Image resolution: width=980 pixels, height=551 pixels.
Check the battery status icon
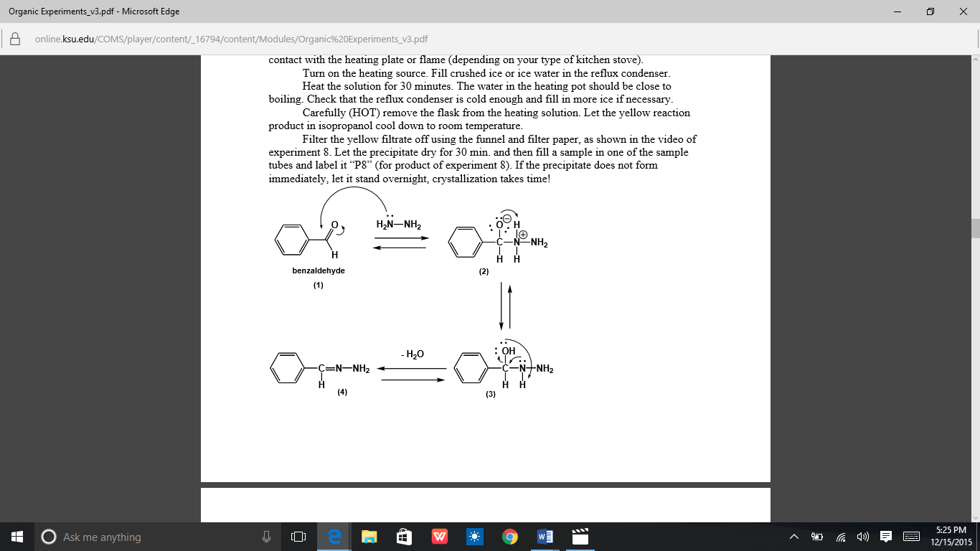coord(817,537)
